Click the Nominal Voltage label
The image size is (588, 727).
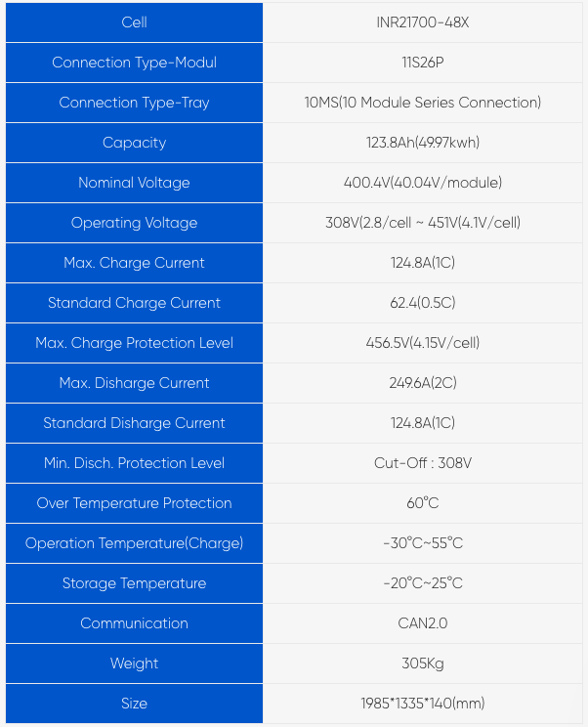134,183
